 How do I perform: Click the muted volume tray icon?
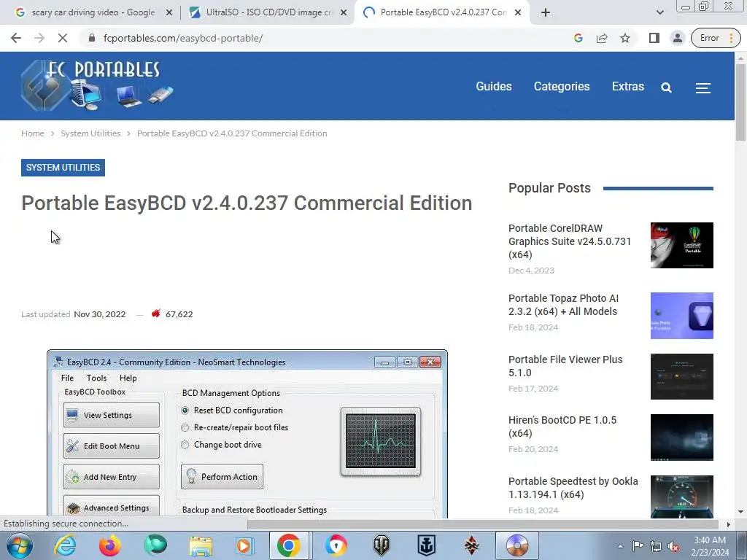pos(673,546)
